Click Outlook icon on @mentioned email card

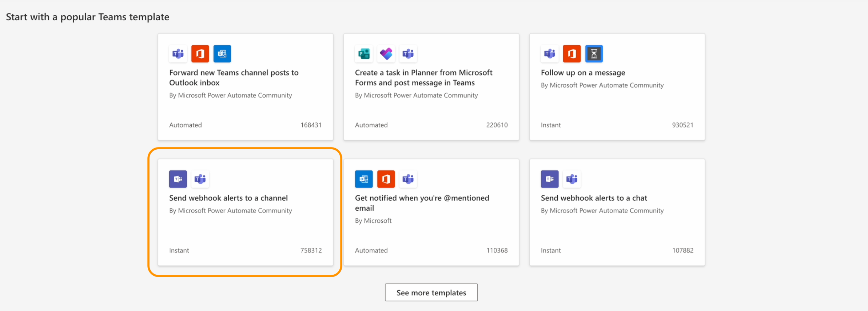364,179
